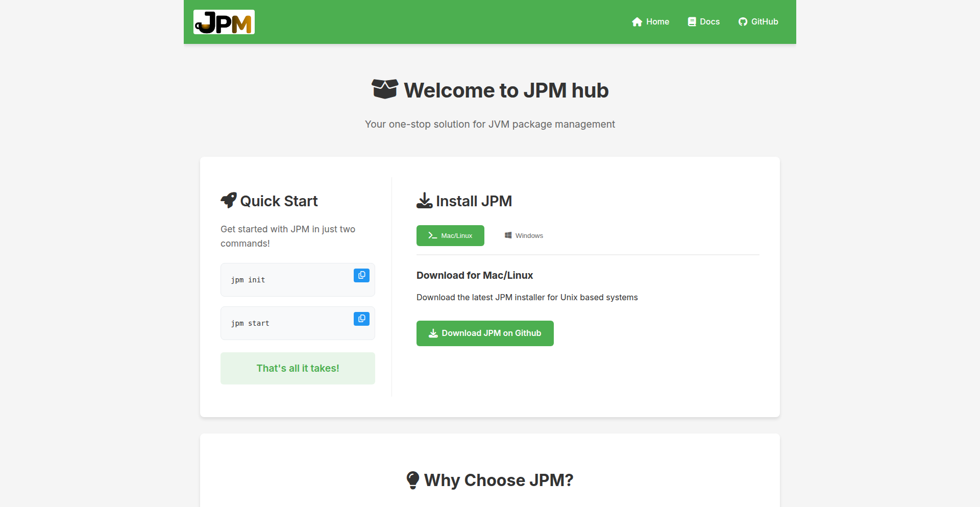Copy the 'jpm init' command
This screenshot has height=507, width=980.
click(361, 275)
